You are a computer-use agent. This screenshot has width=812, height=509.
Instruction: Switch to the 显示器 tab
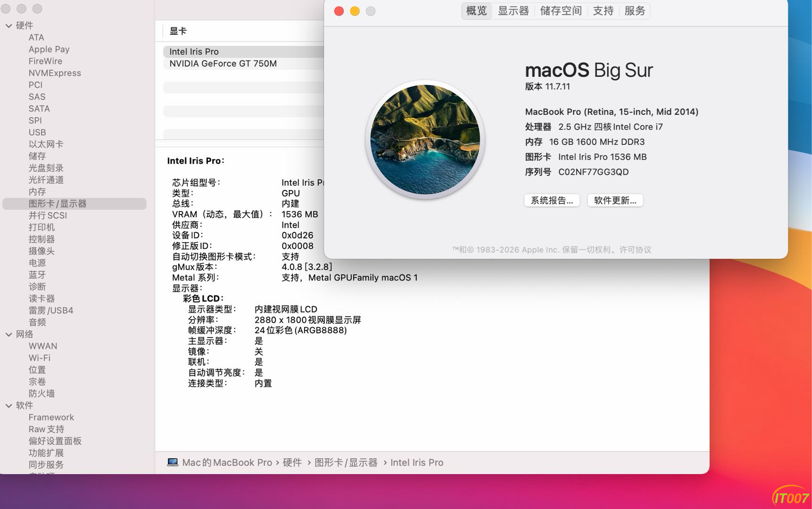pos(514,11)
